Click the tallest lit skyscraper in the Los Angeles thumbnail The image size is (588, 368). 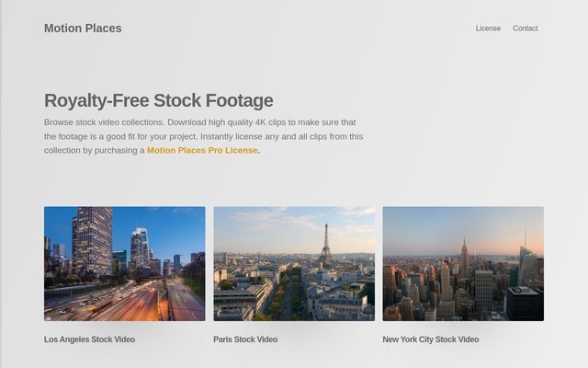coord(92,242)
